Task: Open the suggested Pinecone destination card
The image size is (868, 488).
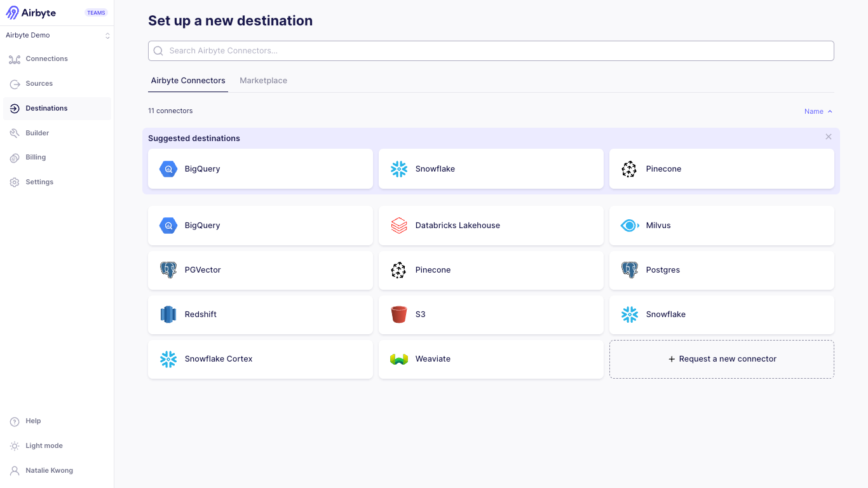Action: coord(721,169)
